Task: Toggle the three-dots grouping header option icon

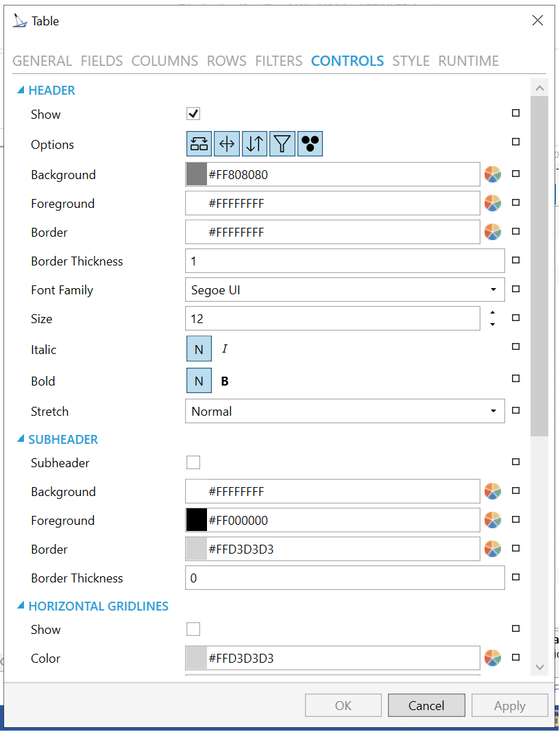Action: tap(311, 144)
